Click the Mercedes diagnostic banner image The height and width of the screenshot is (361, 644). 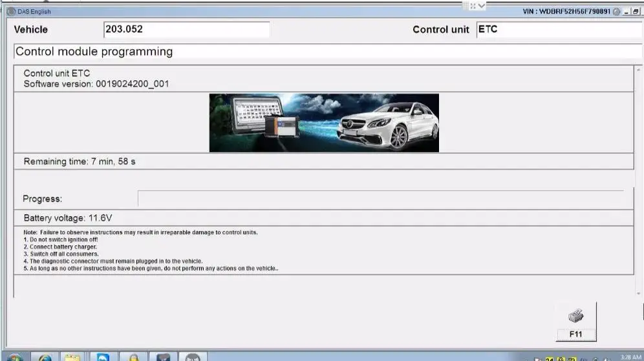pyautogui.click(x=324, y=123)
